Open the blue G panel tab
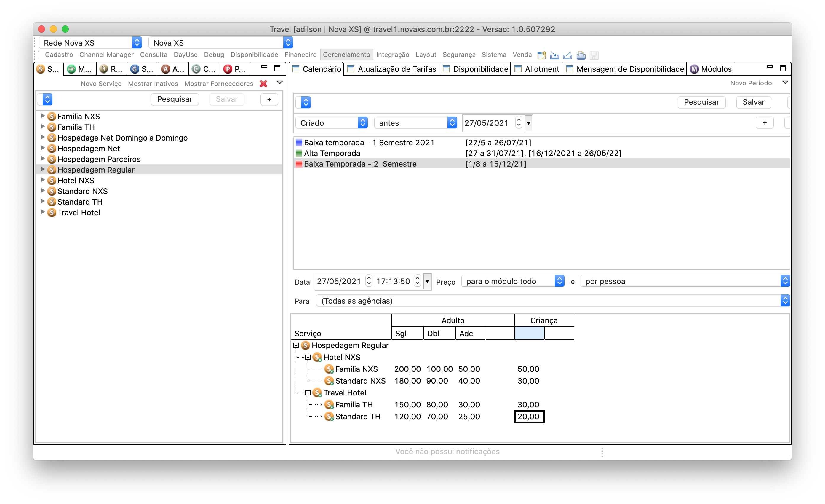825x504 pixels. pos(135,69)
